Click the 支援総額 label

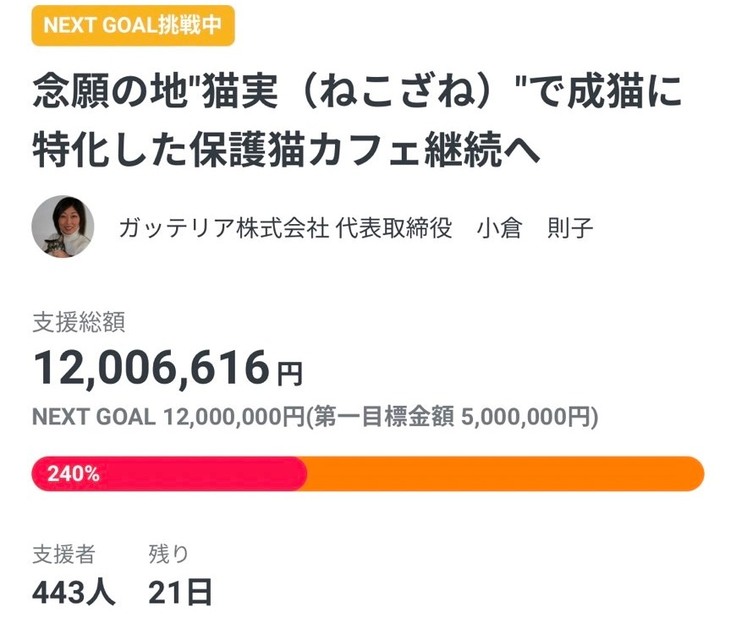(78, 322)
